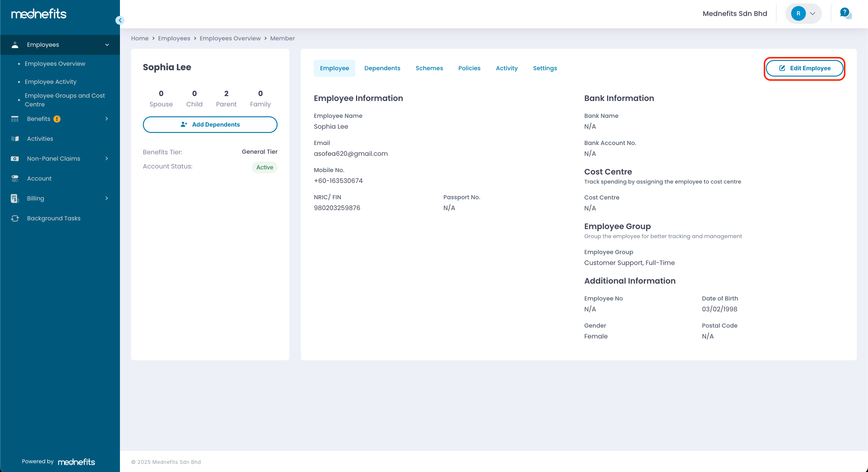The height and width of the screenshot is (472, 868).
Task: Open Employees Overview breadcrumb link
Action: (230, 38)
